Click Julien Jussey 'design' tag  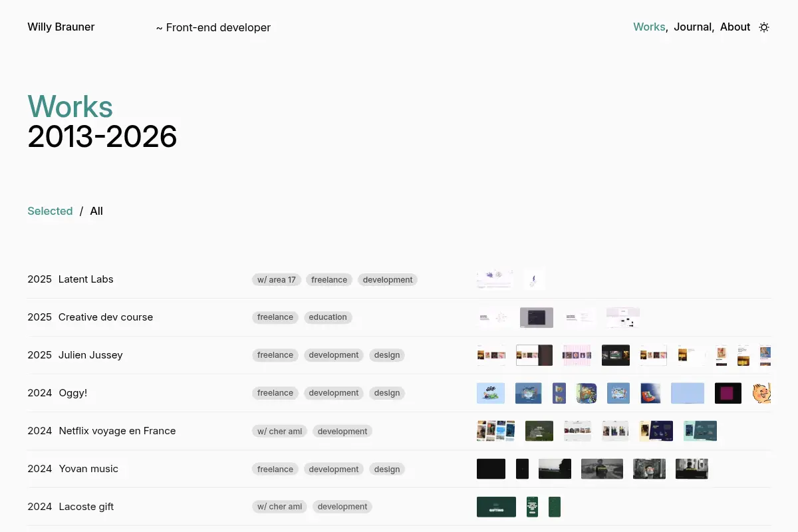point(387,355)
